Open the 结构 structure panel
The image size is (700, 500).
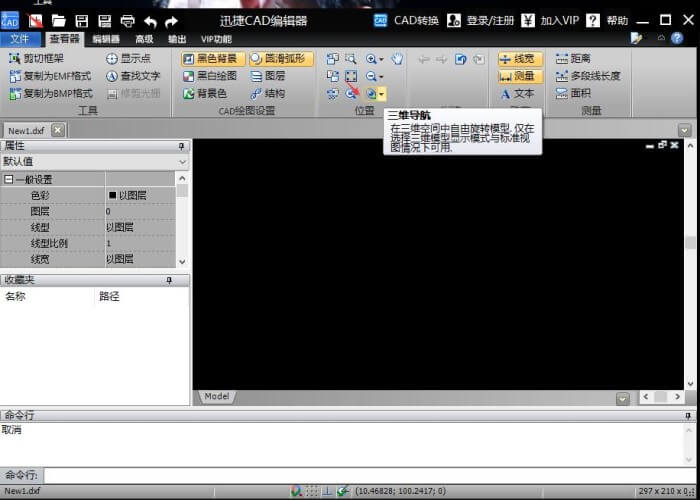click(x=268, y=94)
